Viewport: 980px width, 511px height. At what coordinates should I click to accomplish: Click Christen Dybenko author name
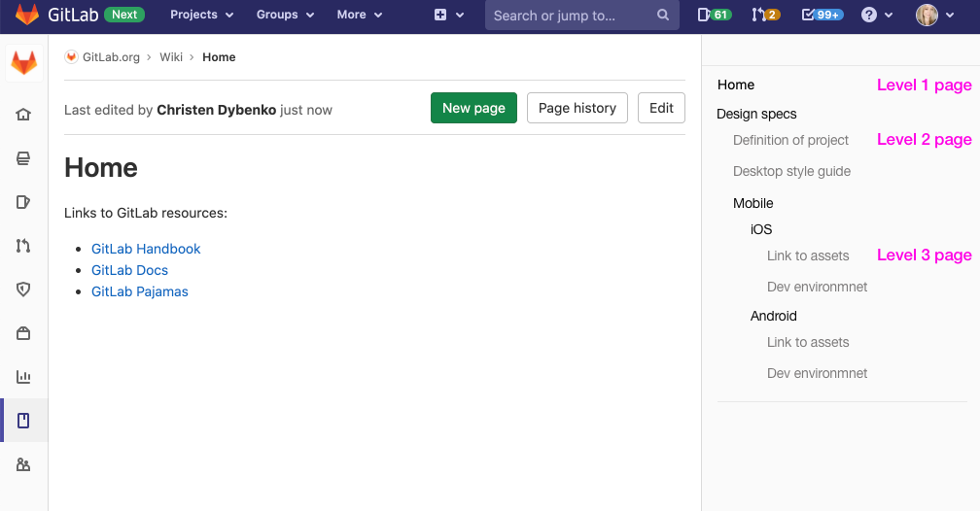(x=216, y=110)
